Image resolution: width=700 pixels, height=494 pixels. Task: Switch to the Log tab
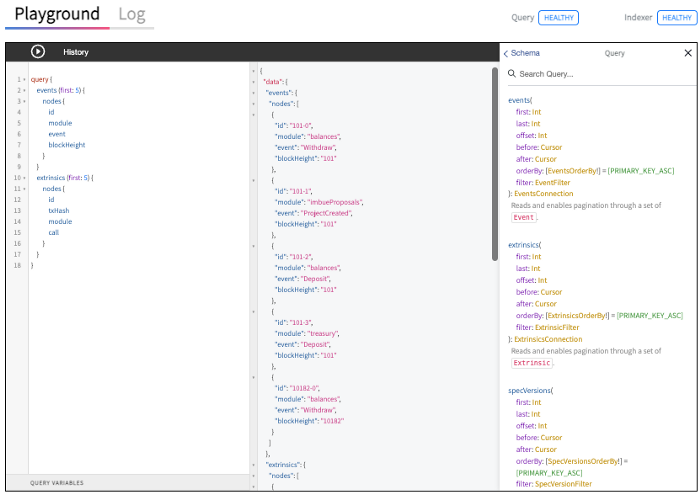point(132,14)
